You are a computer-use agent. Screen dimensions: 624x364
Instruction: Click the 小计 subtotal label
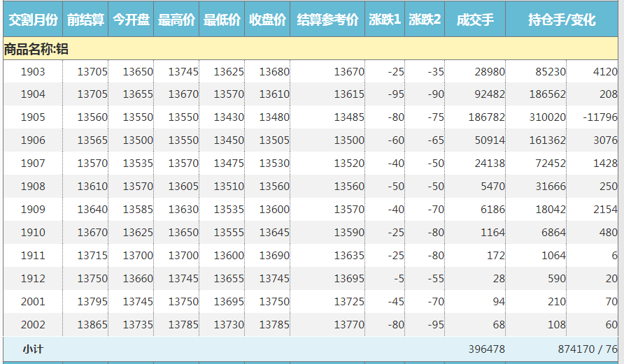point(33,349)
